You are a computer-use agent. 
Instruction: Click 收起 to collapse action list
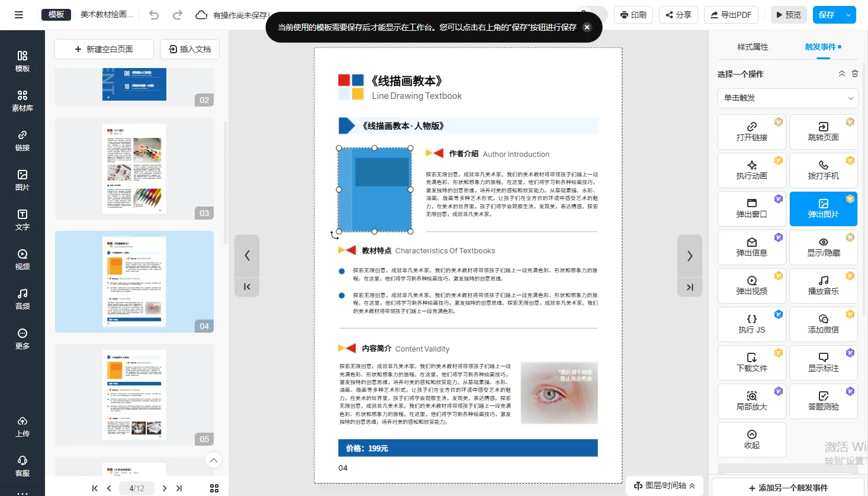[x=752, y=440]
